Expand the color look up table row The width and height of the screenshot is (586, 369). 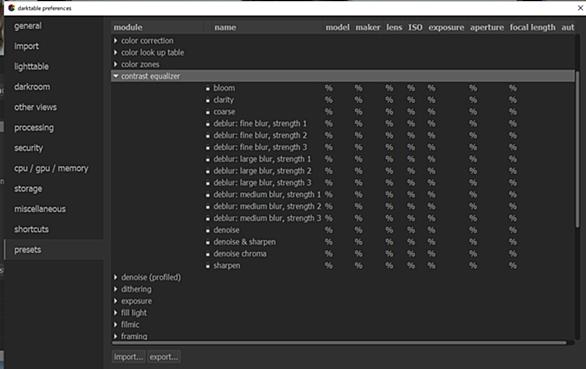pyautogui.click(x=116, y=52)
